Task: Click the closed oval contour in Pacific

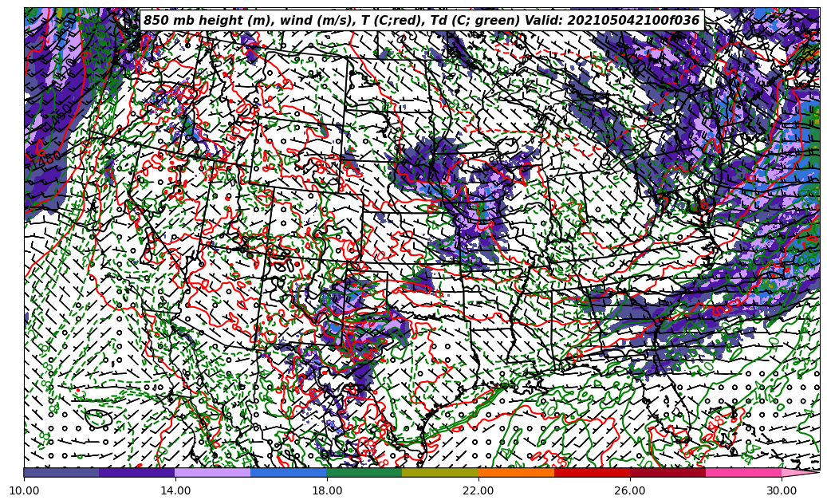Action: [98, 417]
